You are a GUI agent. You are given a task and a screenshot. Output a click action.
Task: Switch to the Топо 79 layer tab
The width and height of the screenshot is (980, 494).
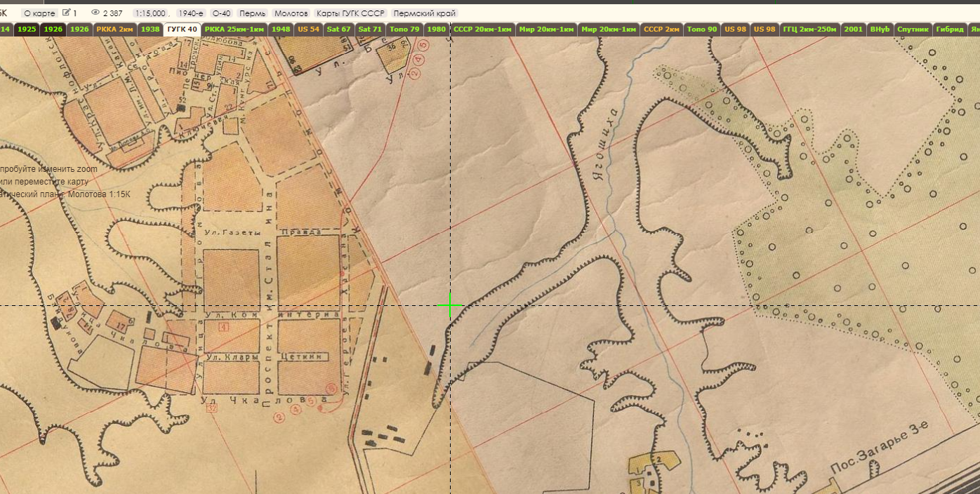click(x=404, y=29)
